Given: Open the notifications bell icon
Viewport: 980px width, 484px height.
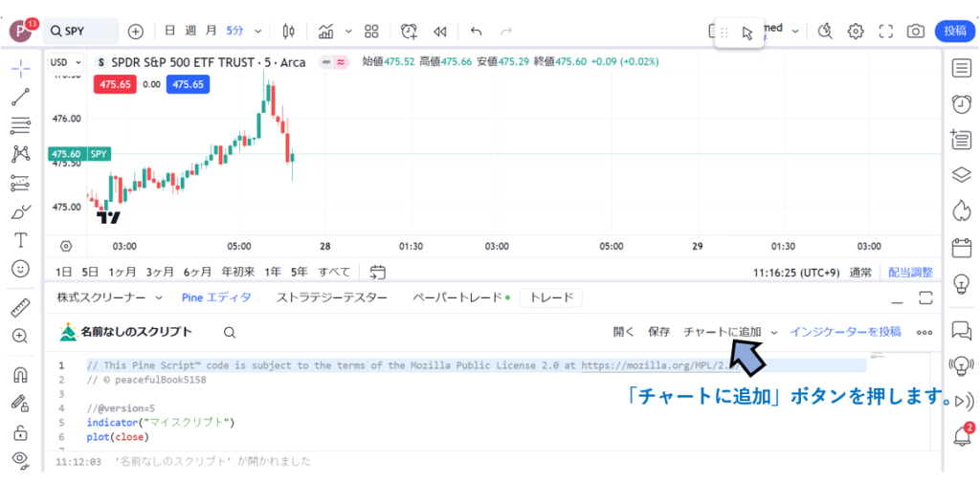Looking at the screenshot, I should click(962, 435).
